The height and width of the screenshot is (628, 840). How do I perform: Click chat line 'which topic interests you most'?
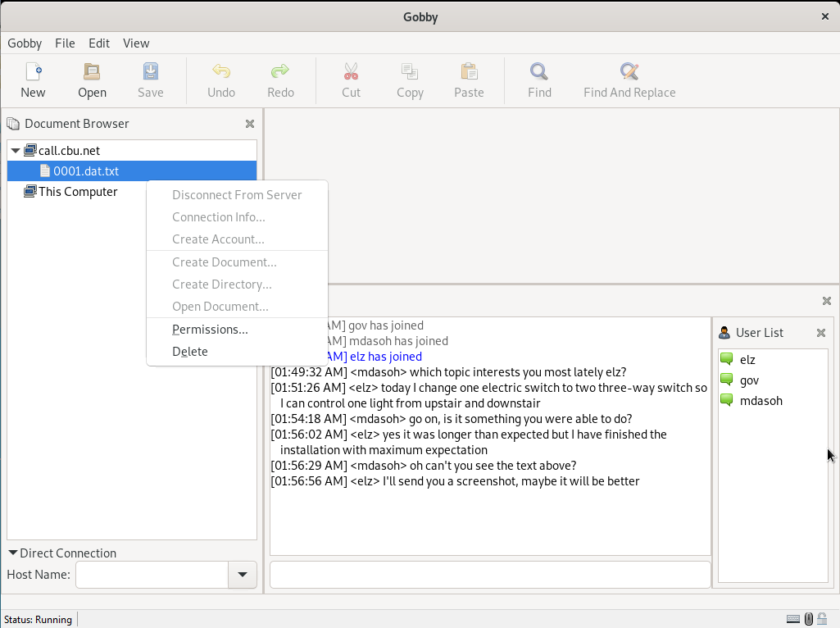(x=448, y=372)
